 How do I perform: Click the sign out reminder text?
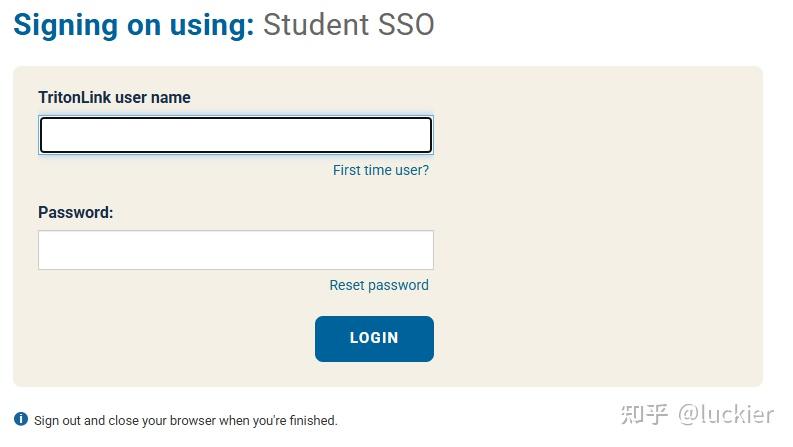pyautogui.click(x=185, y=421)
